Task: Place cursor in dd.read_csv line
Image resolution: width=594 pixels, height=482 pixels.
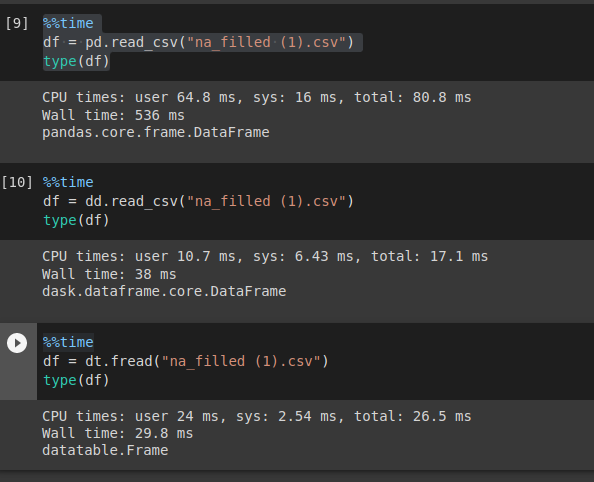Action: [x=199, y=201]
